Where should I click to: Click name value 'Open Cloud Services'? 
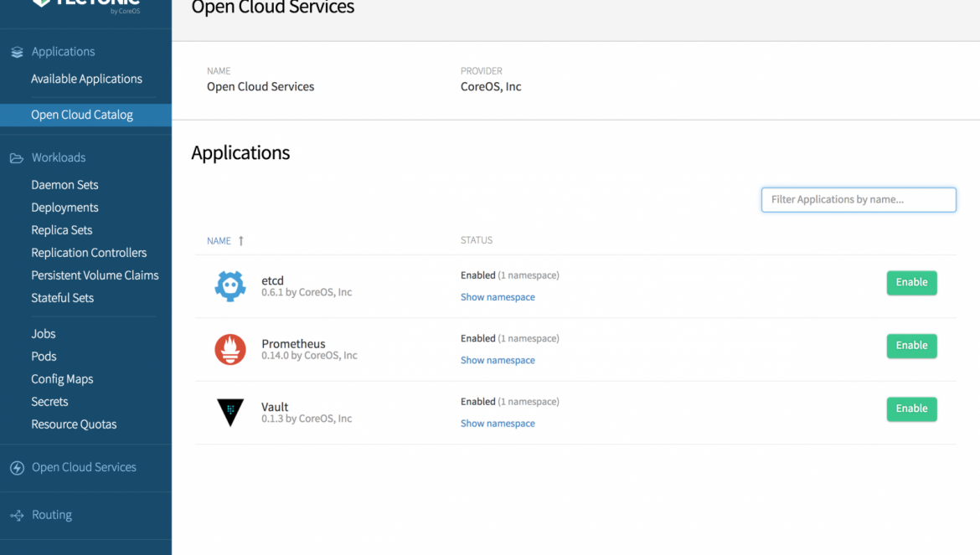260,87
